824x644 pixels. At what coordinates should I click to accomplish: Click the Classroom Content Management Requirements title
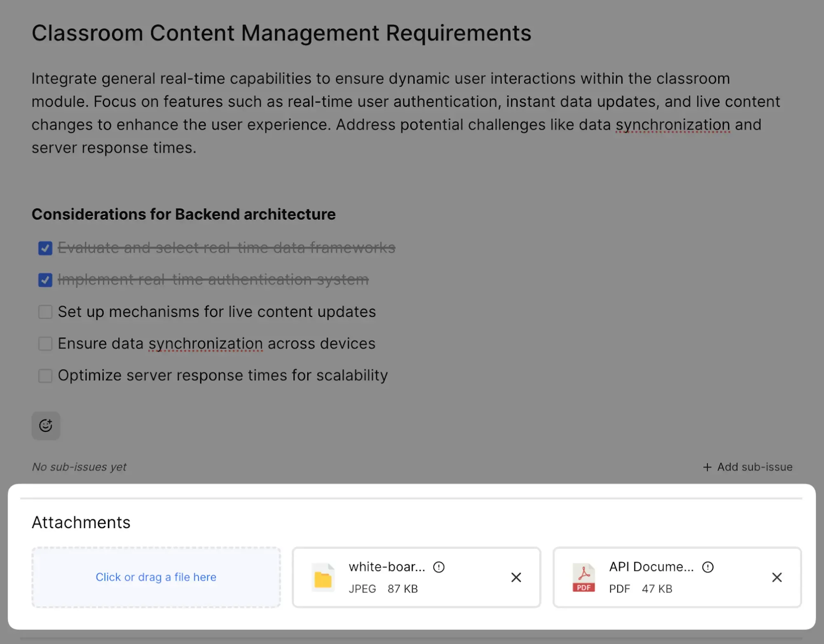point(281,33)
